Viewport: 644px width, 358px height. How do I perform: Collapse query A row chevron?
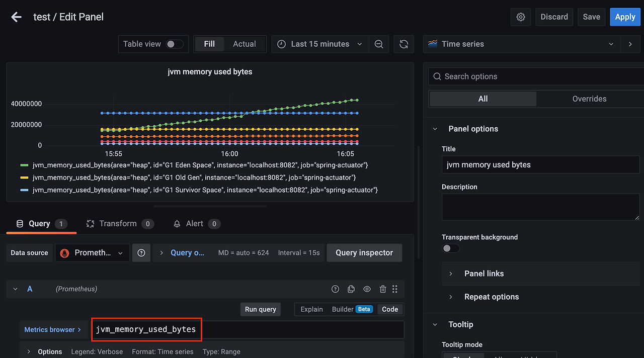click(x=15, y=289)
